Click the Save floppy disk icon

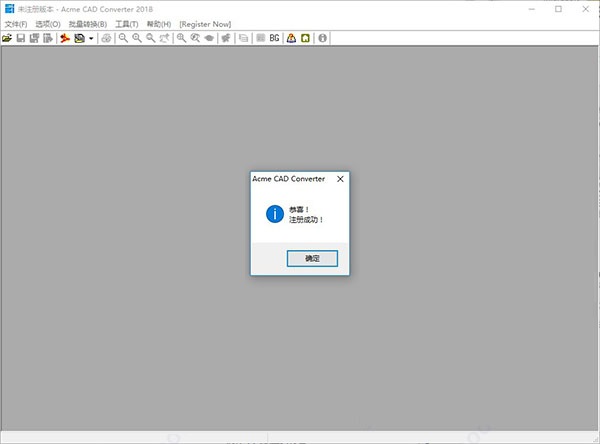coord(21,38)
